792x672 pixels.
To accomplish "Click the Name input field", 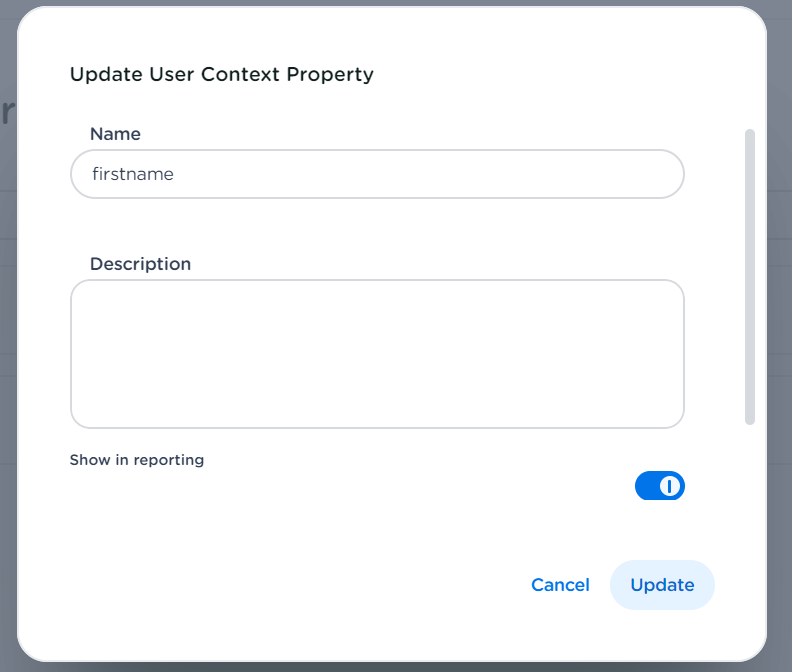I will (377, 174).
